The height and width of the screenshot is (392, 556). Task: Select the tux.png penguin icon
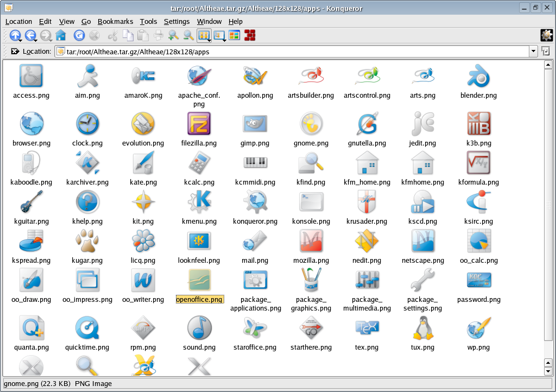click(x=422, y=328)
